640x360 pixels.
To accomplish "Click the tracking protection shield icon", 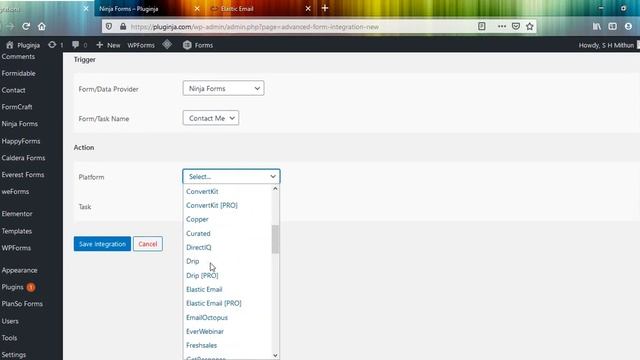I will [109, 27].
